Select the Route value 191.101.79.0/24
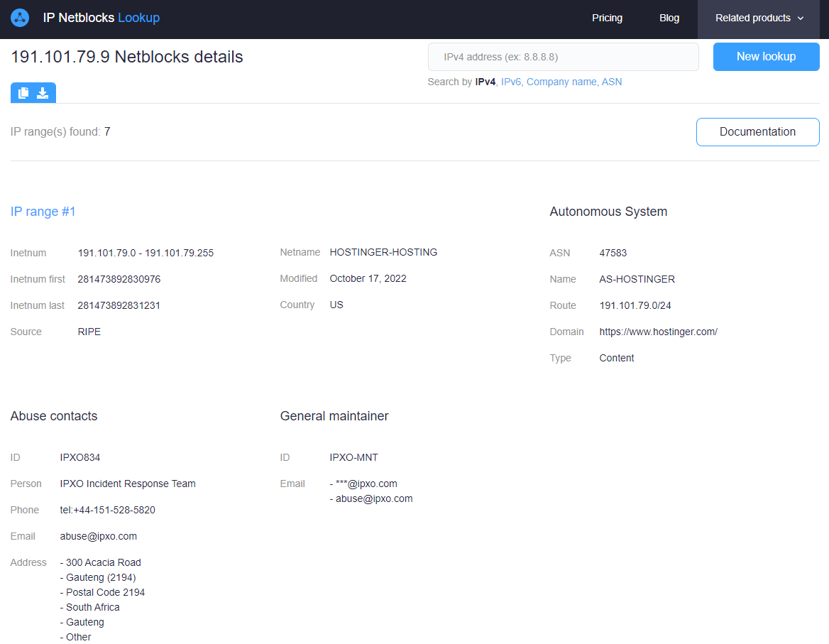Image resolution: width=829 pixels, height=644 pixels. 635,305
